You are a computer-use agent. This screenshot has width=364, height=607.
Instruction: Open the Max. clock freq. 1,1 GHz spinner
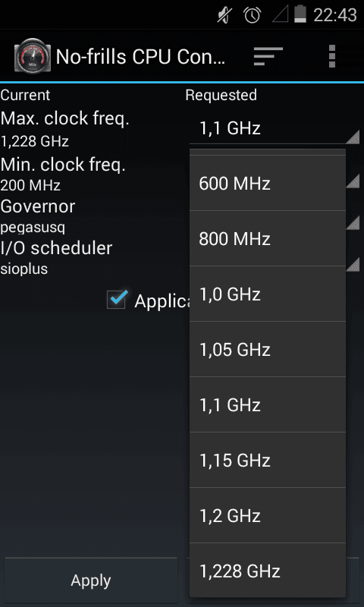point(275,128)
